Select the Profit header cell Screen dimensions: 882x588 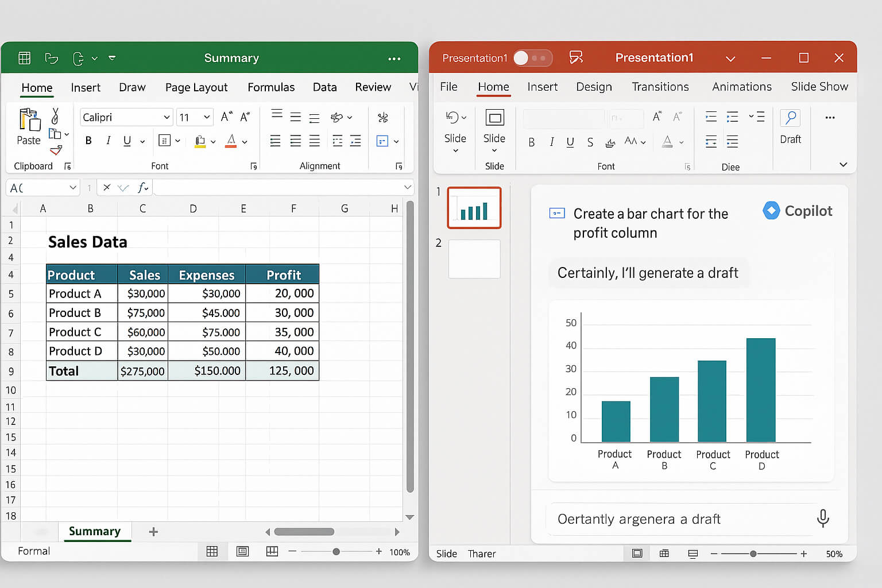(283, 274)
